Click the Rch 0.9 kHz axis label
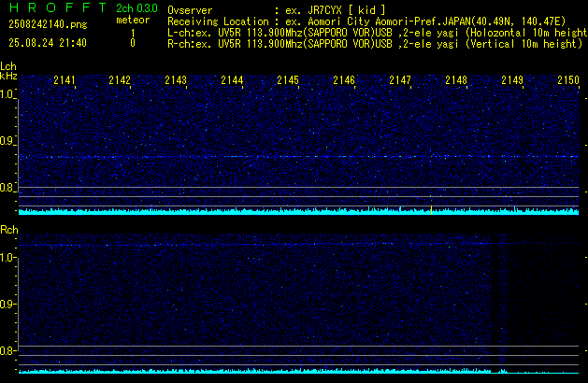This screenshot has height=383, width=588. (x=7, y=304)
